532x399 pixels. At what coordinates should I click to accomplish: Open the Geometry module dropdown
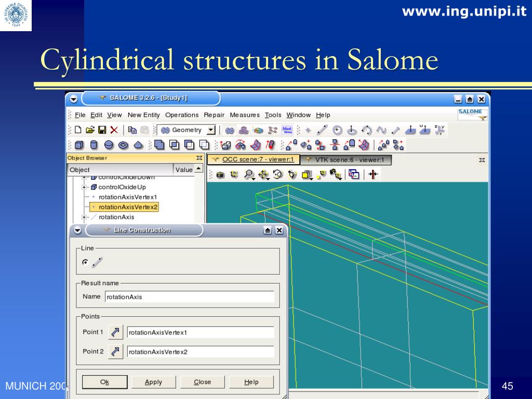211,130
